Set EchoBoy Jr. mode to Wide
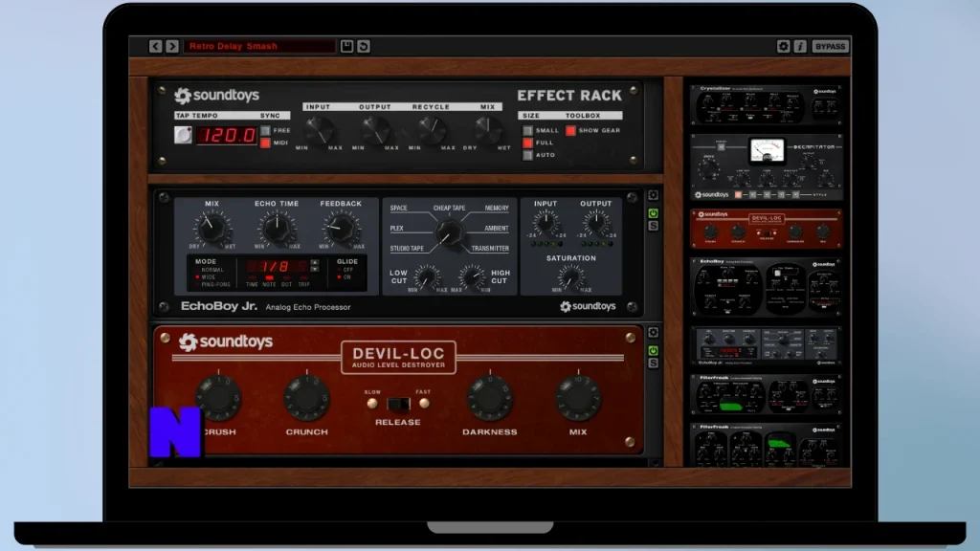Viewport: 980px width, 551px height. (206, 276)
